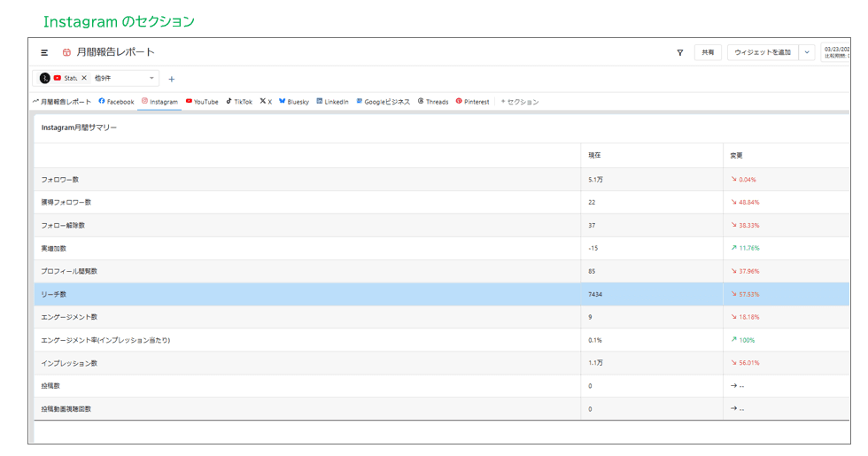The image size is (868, 456).
Task: Switch to the YouTube tab
Action: [202, 102]
